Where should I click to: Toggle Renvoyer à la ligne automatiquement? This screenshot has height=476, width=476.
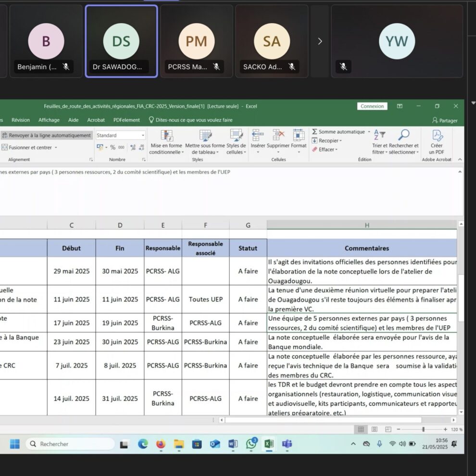click(x=46, y=136)
